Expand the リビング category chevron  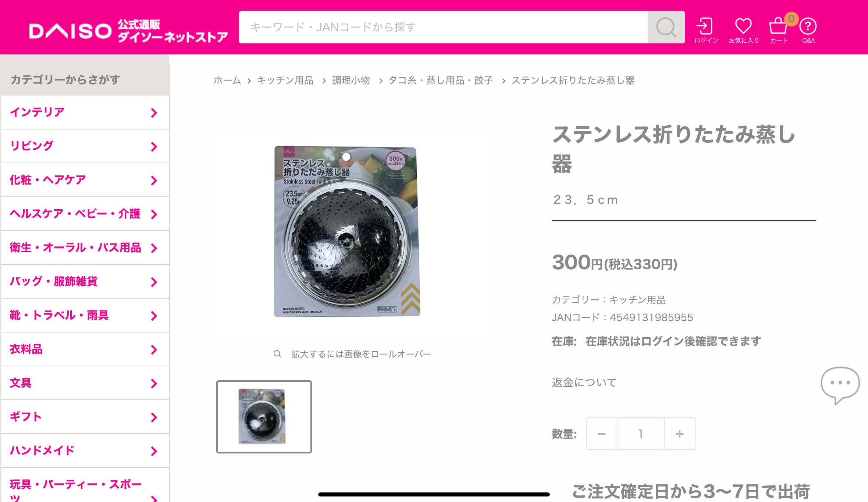154,147
